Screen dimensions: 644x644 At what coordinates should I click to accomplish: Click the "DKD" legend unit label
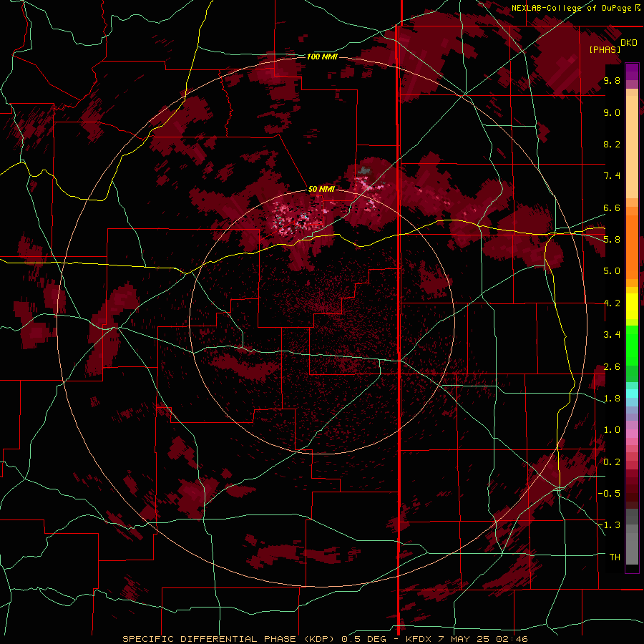coord(629,43)
